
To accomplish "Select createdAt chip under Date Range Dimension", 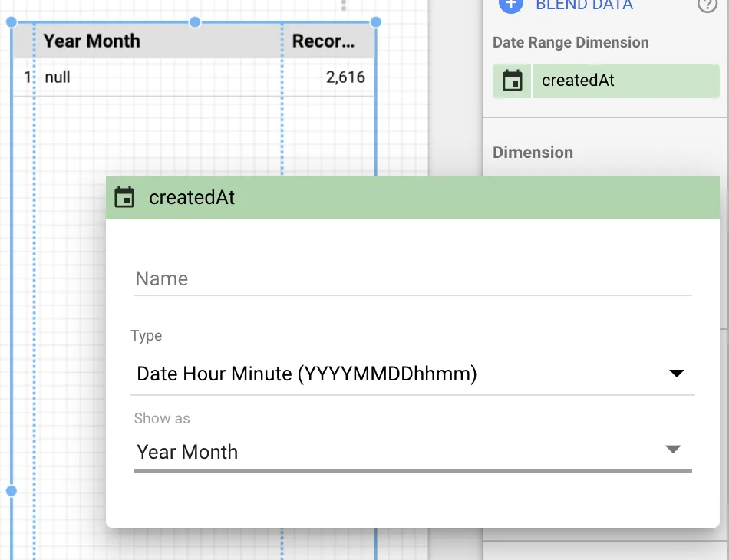I will 605,81.
